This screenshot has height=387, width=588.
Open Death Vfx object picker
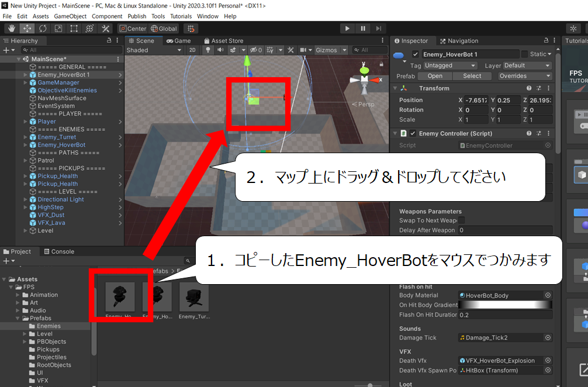point(548,360)
